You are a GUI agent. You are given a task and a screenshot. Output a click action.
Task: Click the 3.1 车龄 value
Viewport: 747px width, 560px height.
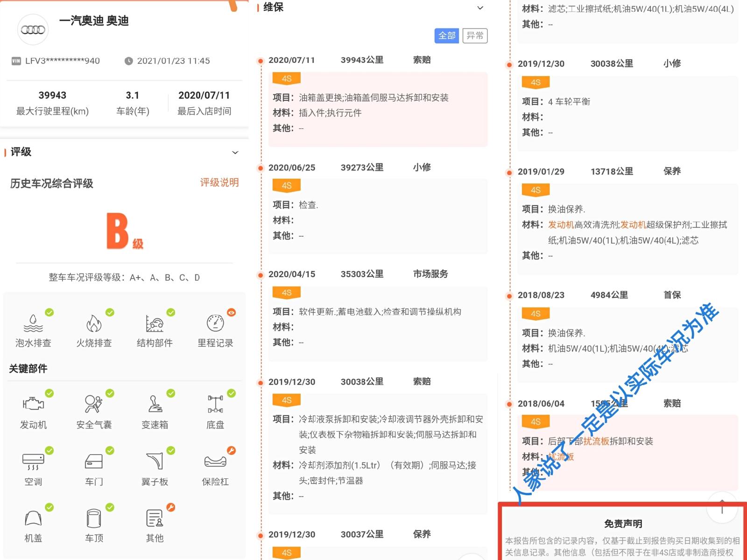point(133,95)
